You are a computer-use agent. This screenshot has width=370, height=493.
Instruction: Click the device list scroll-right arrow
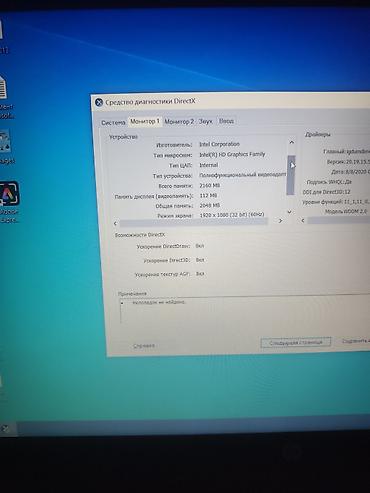pos(280,221)
